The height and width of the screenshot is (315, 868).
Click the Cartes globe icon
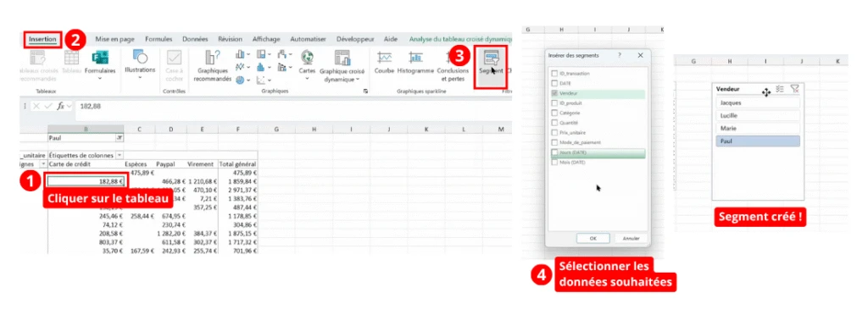(x=307, y=57)
